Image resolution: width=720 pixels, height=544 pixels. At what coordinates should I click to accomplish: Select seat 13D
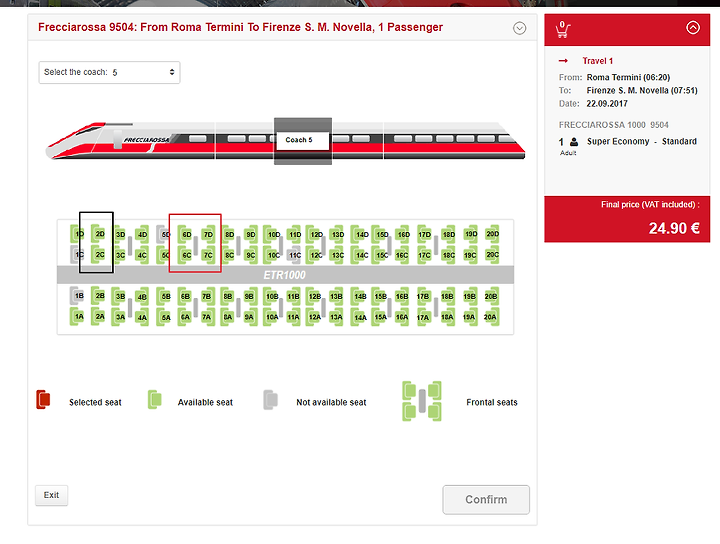pyautogui.click(x=337, y=234)
